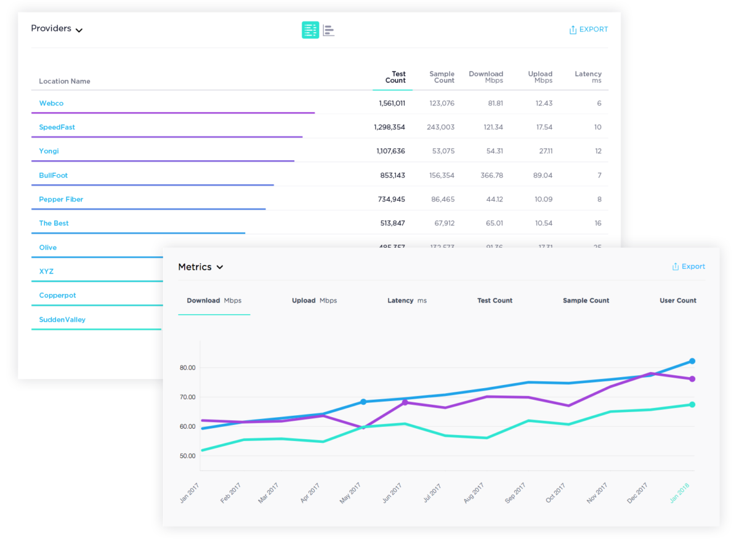Show the Test Count metrics tab
Viewport: 739px width, 560px height.
tap(495, 301)
